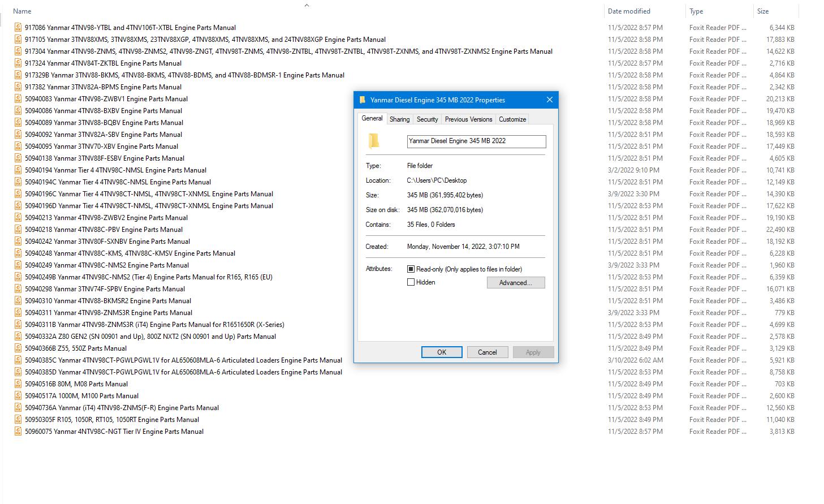Select 50940196D Yanmar Tier 4 4TNV98CT-NMSL file
824x504 pixels.
coord(149,205)
